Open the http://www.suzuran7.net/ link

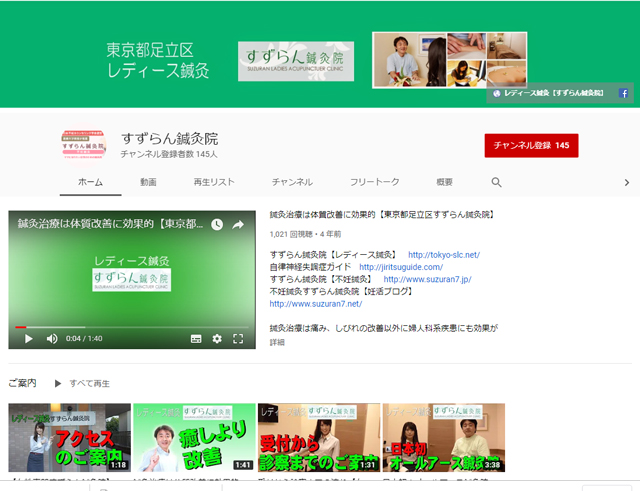click(x=316, y=304)
